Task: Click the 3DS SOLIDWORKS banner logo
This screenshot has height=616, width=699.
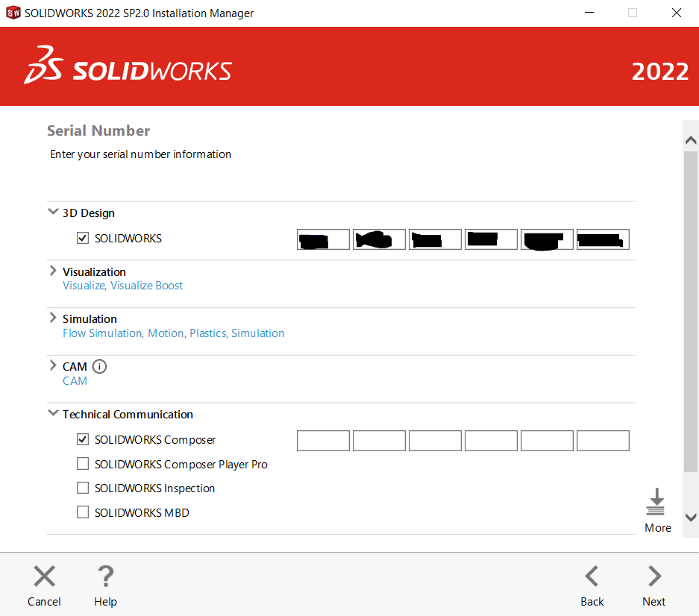Action: 128,66
